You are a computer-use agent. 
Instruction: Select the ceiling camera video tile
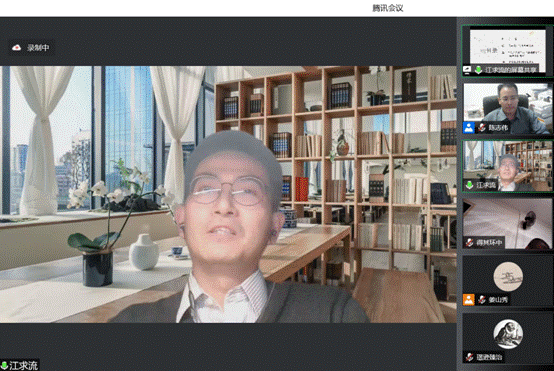click(x=507, y=223)
